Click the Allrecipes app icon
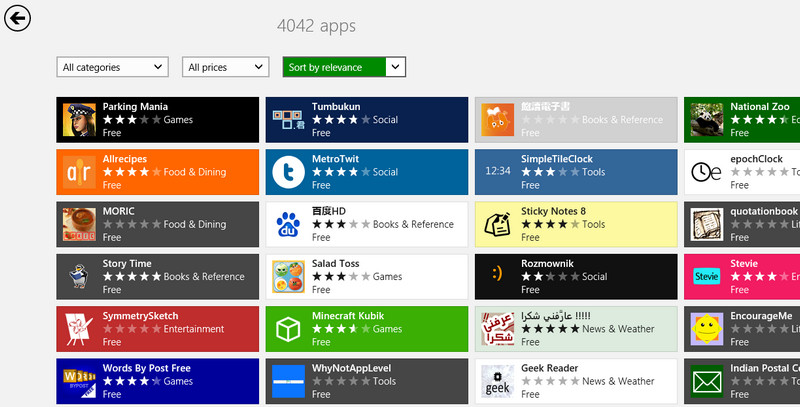The image size is (800, 407). click(78, 172)
